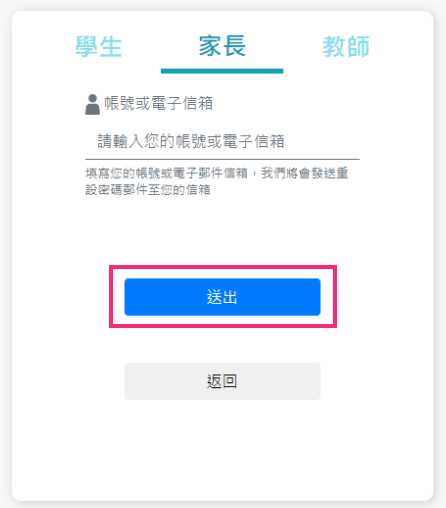Click the helper text 填寫您的帳號或電子郵件信箱

pyautogui.click(x=167, y=173)
